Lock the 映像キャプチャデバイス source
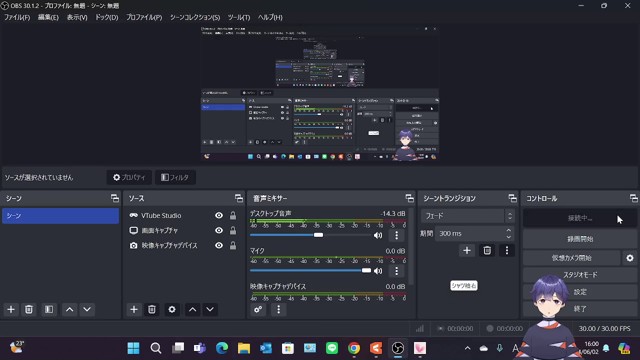Viewport: 640px width, 360px height. [233, 246]
